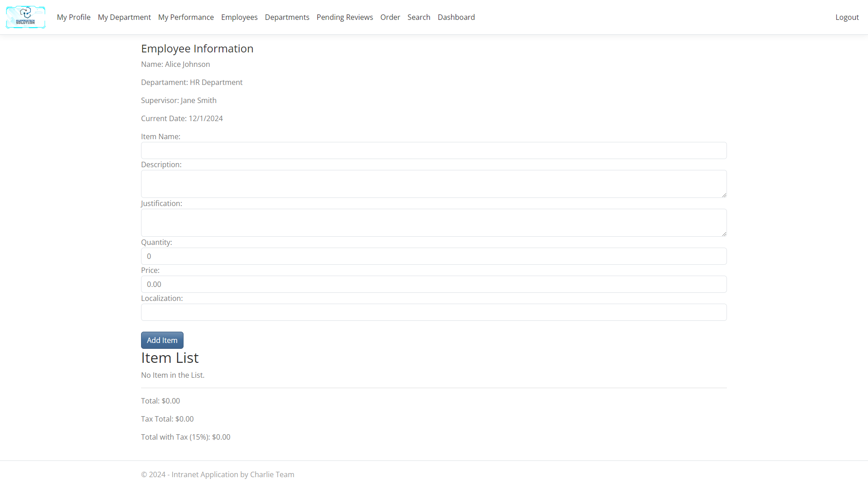This screenshot has height=488, width=868.
Task: Click the Justification textarea resize grip
Action: click(724, 234)
